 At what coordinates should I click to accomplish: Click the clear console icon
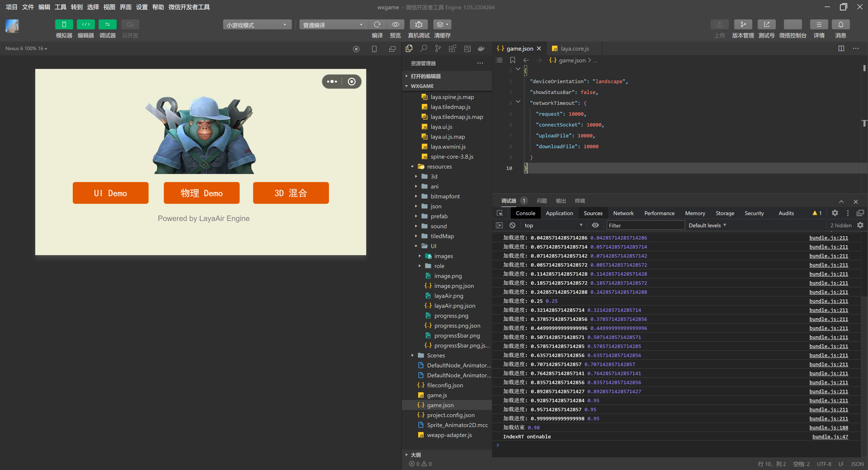pos(512,226)
